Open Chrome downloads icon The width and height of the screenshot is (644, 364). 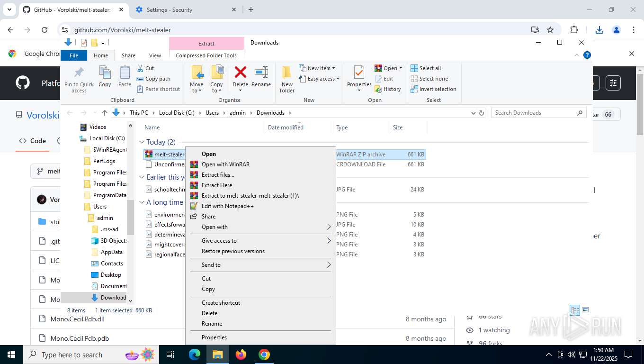pos(599,29)
